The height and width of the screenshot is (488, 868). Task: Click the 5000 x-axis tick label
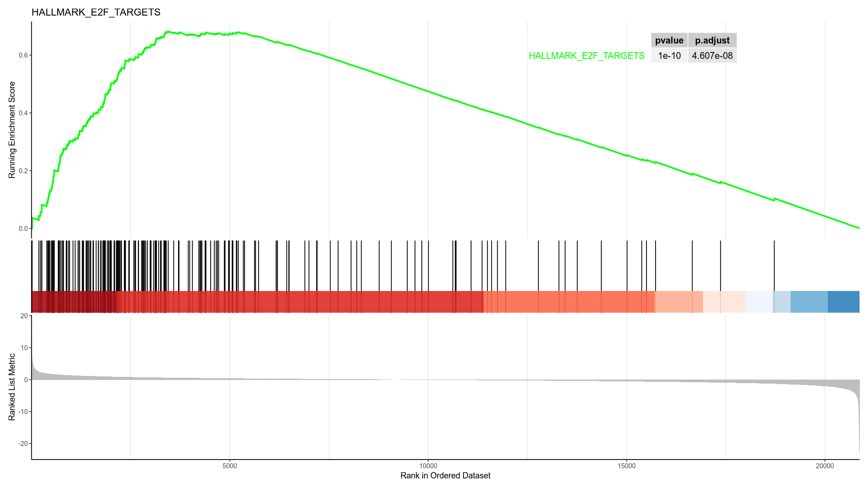pos(230,466)
